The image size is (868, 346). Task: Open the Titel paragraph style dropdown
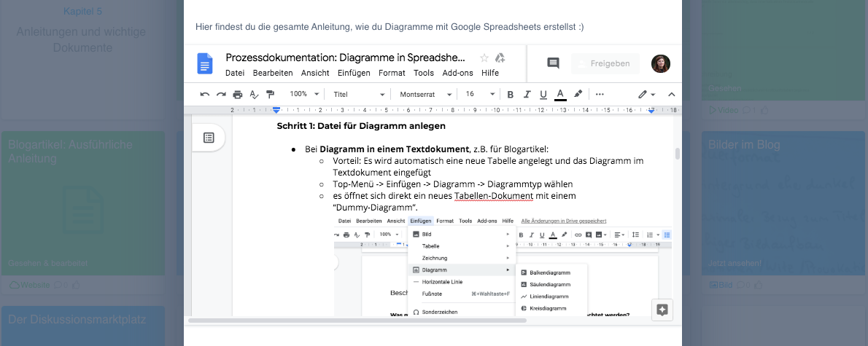359,94
